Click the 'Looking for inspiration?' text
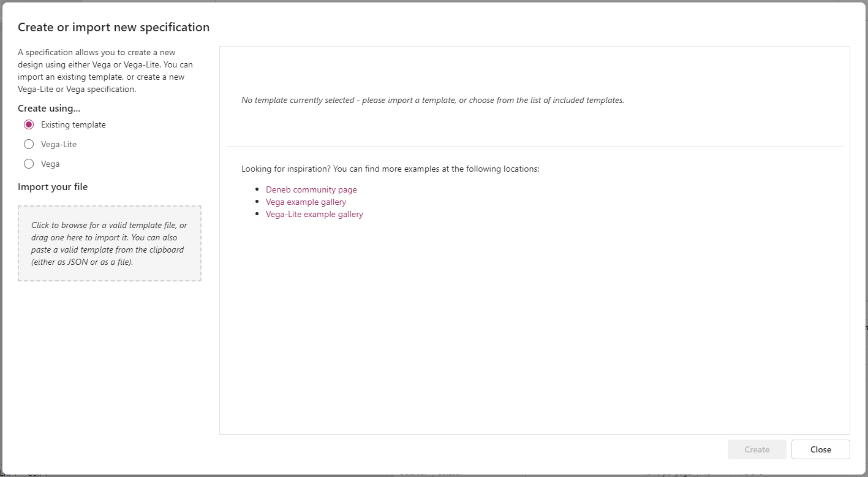This screenshot has width=868, height=477. click(x=390, y=169)
